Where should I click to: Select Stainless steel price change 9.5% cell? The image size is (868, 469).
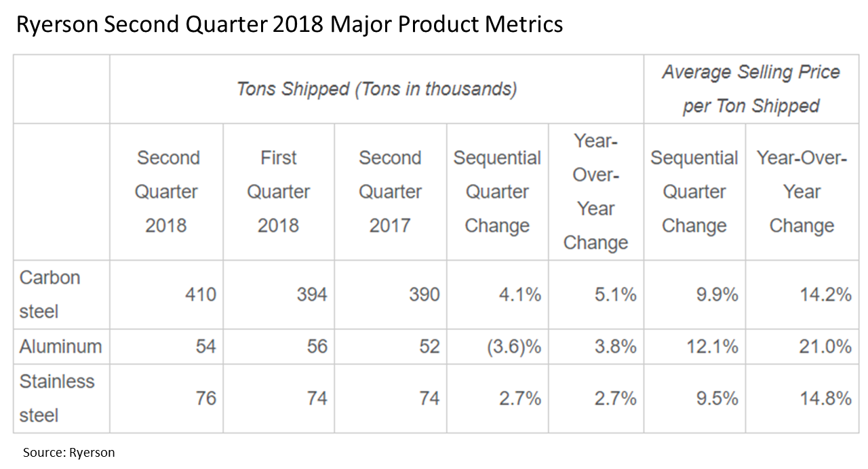click(x=717, y=398)
